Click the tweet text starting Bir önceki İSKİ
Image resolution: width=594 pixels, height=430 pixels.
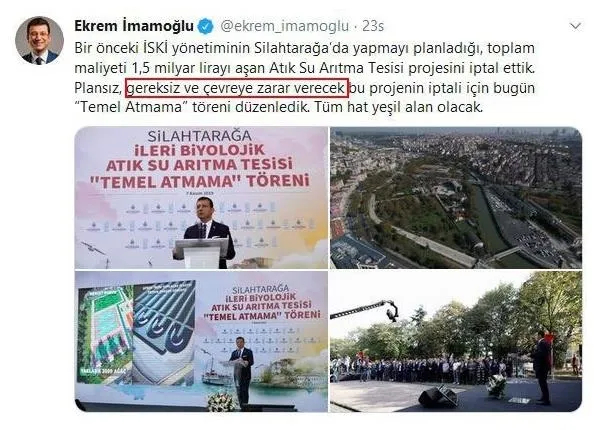[305, 78]
